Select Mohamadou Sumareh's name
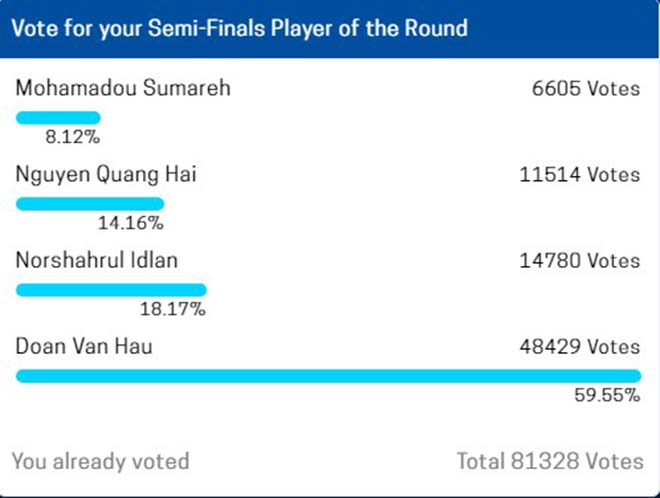660x498 pixels. 123,88
